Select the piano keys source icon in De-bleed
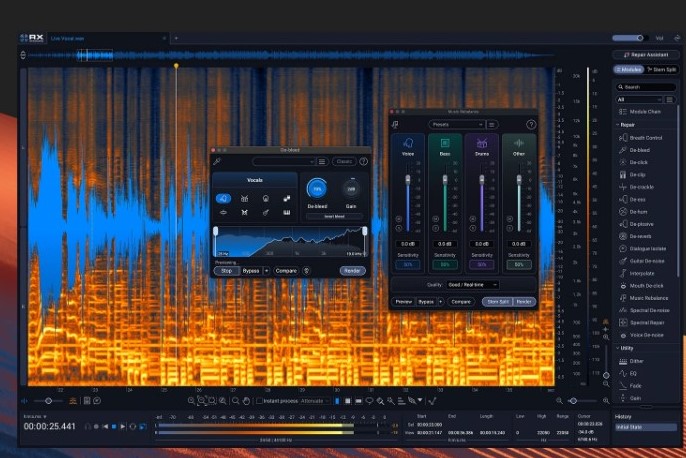Screen dimensions: 686x458 coord(287,213)
